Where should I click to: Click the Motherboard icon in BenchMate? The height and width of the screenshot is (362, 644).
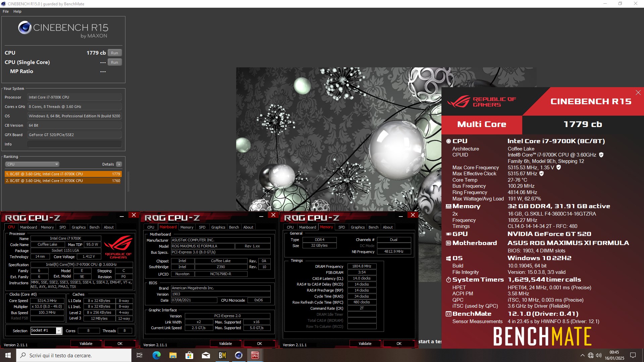pos(448,243)
